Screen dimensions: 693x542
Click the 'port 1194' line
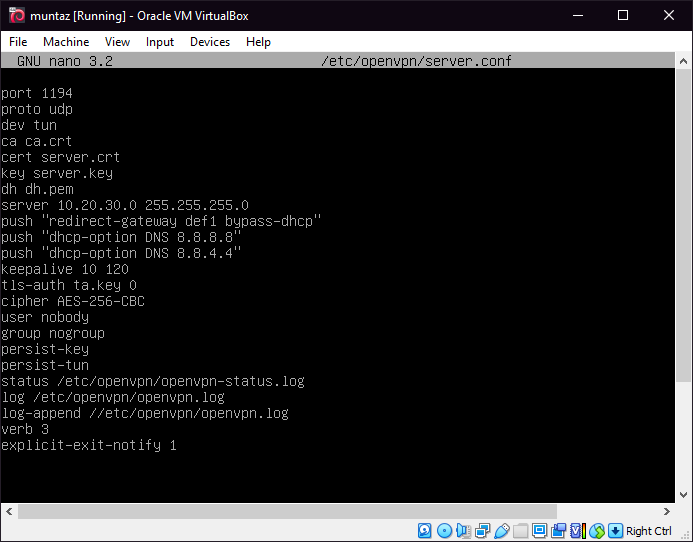pyautogui.click(x=37, y=93)
